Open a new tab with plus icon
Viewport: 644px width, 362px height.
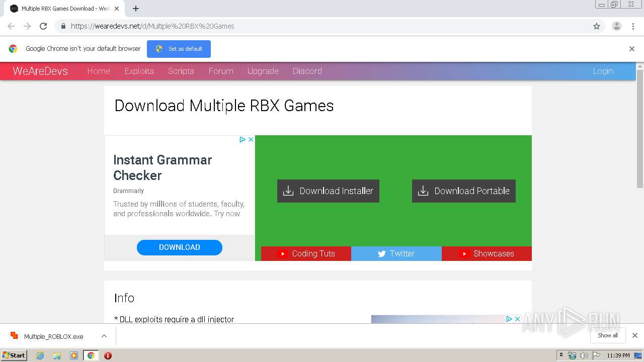point(136,9)
